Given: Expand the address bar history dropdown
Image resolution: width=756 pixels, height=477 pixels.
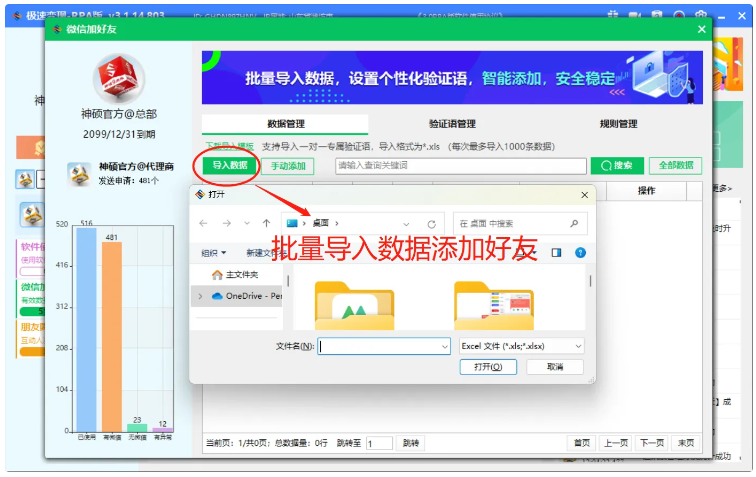Looking at the screenshot, I should pyautogui.click(x=406, y=224).
